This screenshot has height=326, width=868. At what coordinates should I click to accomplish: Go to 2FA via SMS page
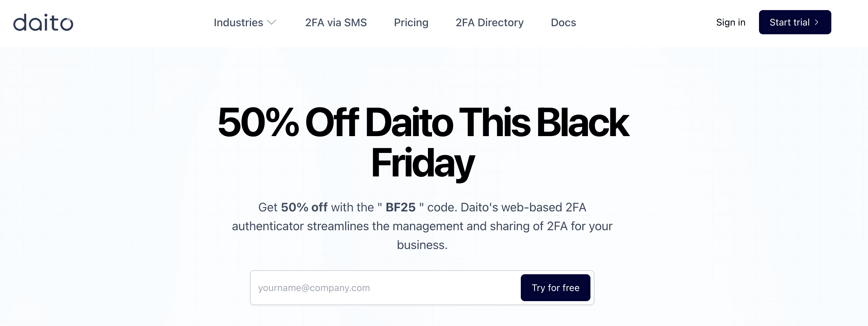click(336, 23)
